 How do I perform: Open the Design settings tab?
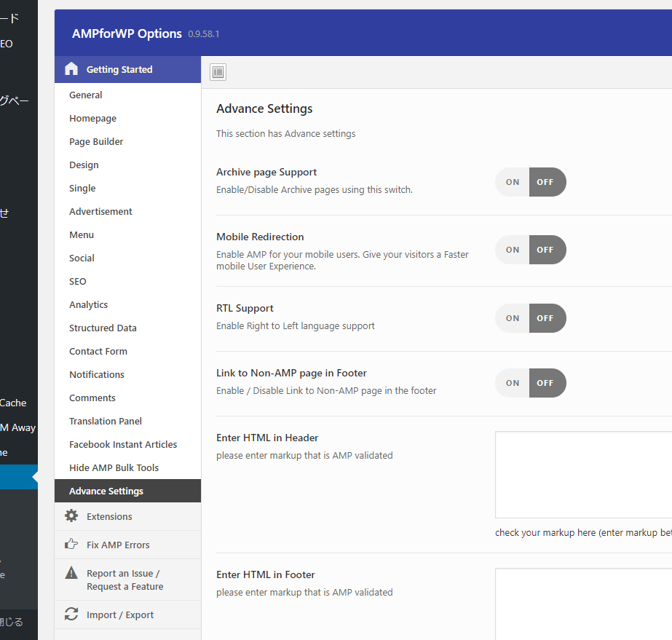[x=127, y=165]
